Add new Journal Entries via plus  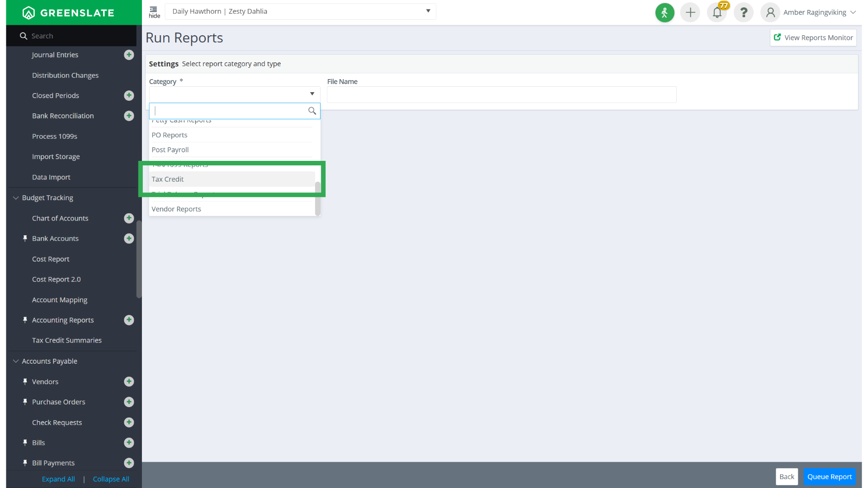point(129,55)
